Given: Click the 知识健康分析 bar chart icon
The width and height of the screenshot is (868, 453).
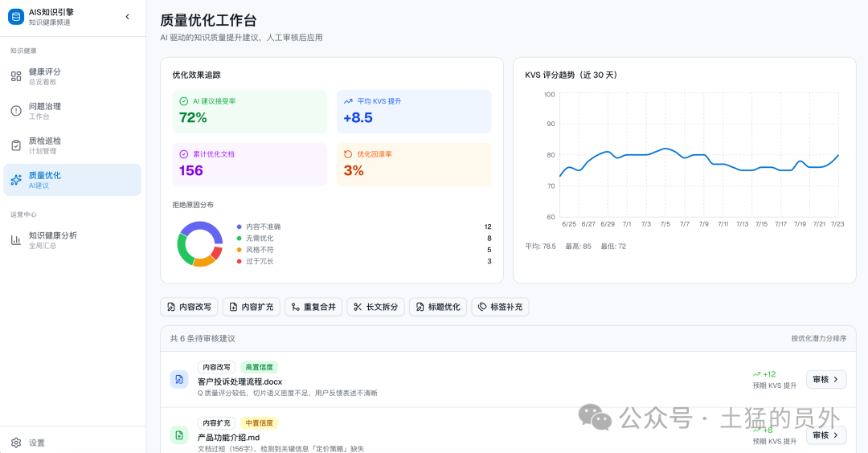Looking at the screenshot, I should coord(16,240).
